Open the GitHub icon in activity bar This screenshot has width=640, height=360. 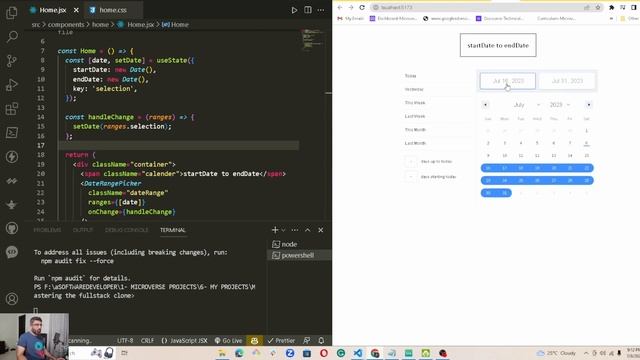(12, 228)
